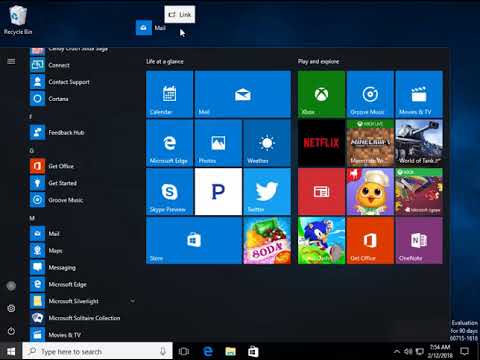Open the taskbar clock and date
Image resolution: width=480 pixels, height=360 pixels.
(440, 351)
